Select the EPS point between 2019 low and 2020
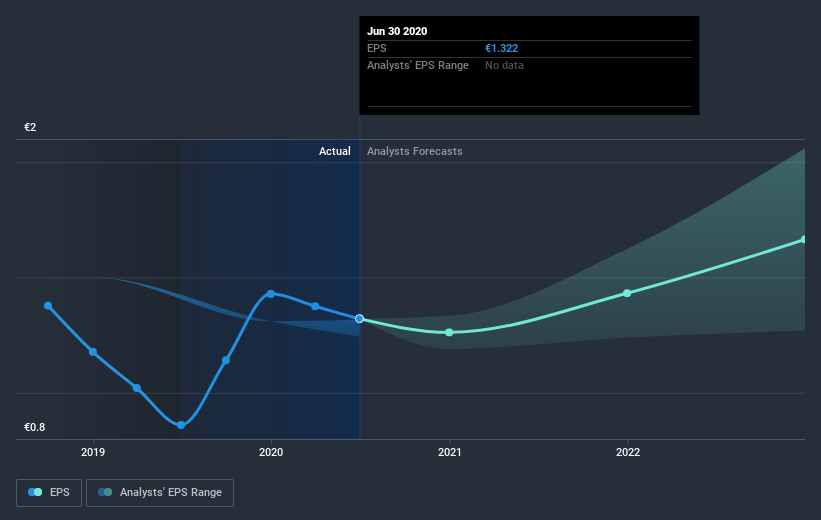Viewport: 821px width, 520px height. (x=226, y=360)
